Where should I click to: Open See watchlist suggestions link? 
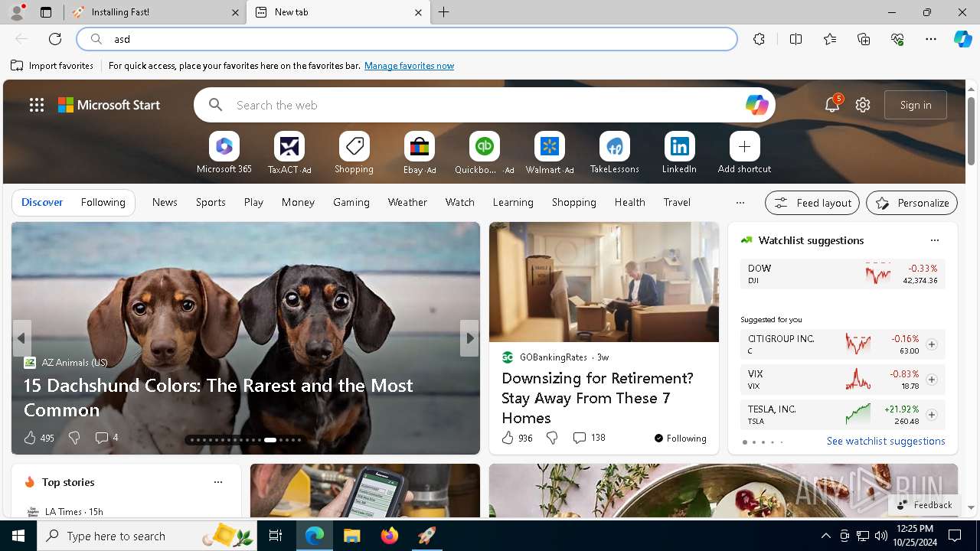886,441
